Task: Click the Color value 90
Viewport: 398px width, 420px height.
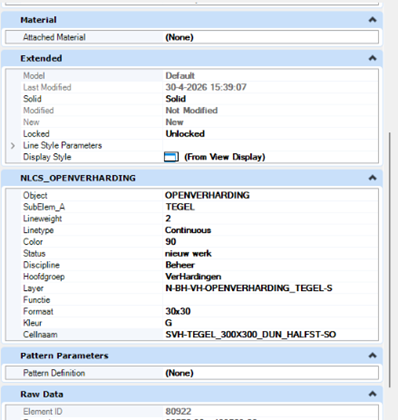Action: coord(171,242)
